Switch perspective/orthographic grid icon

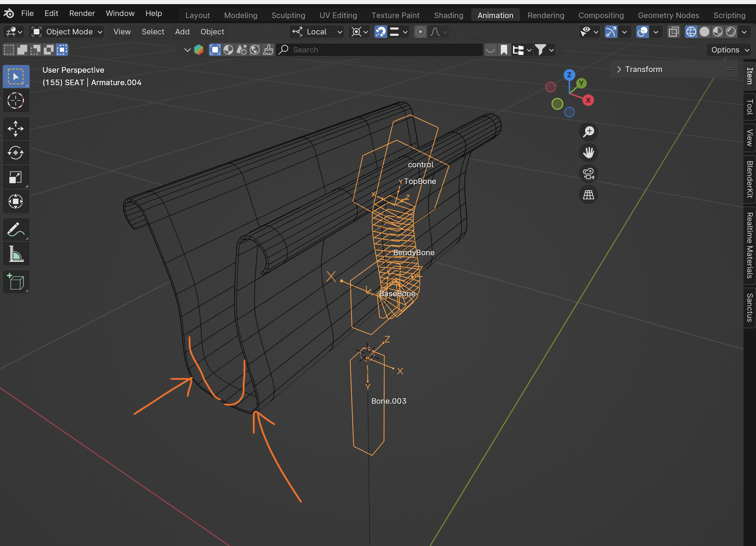589,194
